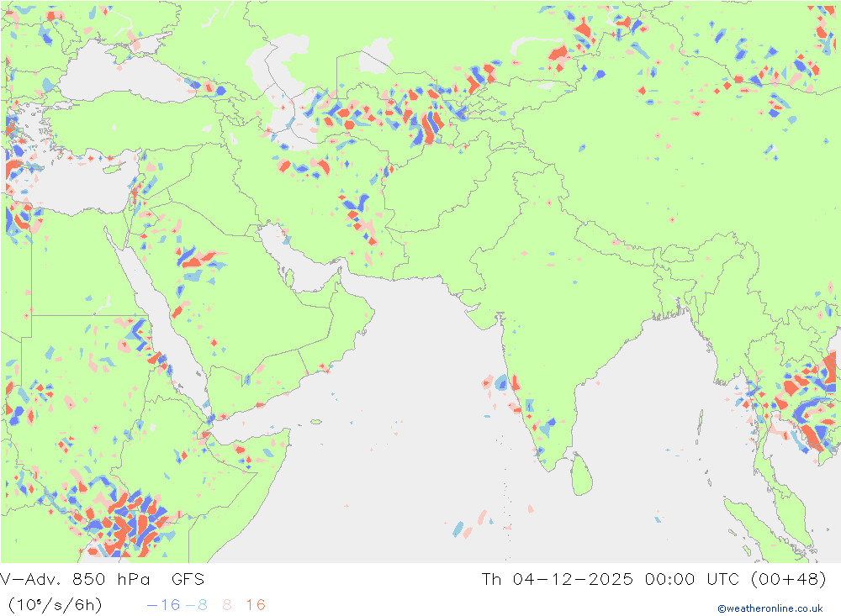Click the 'V-Adv. 850 hPa' title text
Image resolution: width=841 pixels, height=616 pixels.
point(75,579)
